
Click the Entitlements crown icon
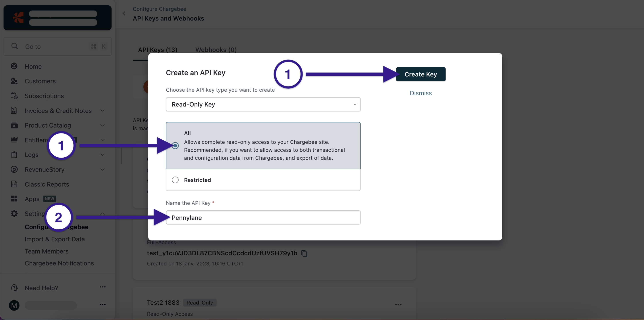click(14, 140)
